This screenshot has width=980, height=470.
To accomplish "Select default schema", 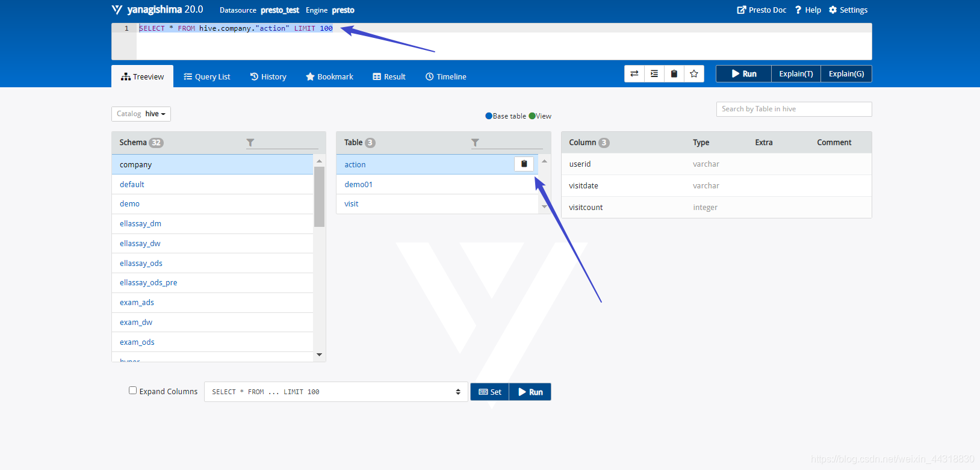I will (x=212, y=184).
